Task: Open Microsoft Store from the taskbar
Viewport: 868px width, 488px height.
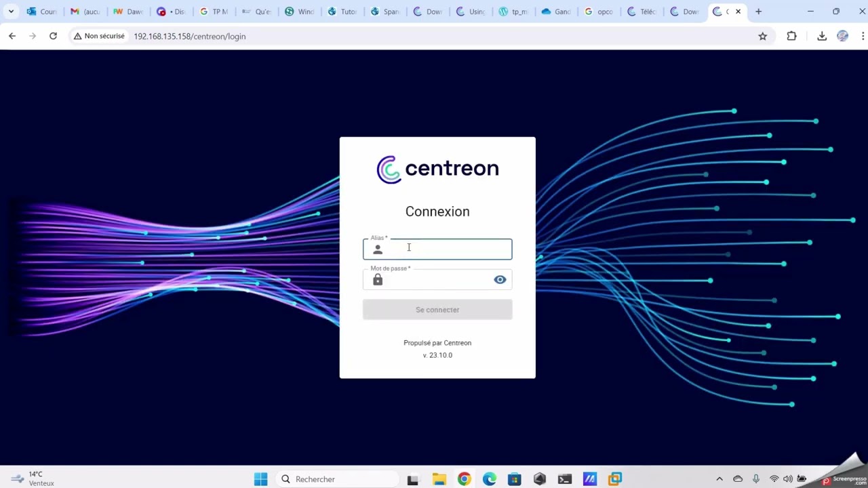Action: pyautogui.click(x=514, y=479)
